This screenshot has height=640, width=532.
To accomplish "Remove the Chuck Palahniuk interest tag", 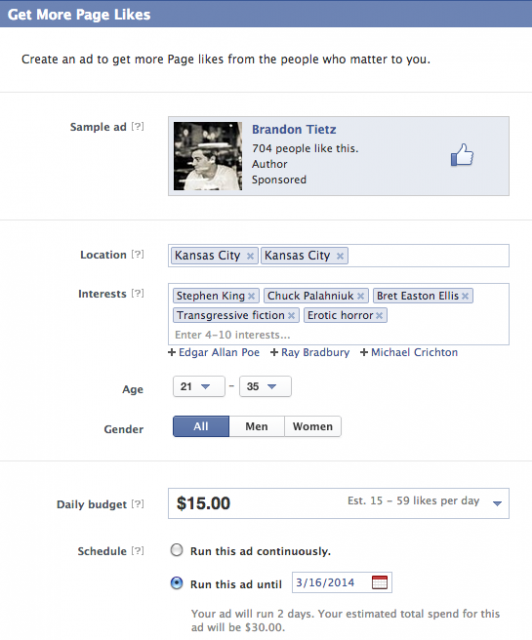I will click(361, 296).
